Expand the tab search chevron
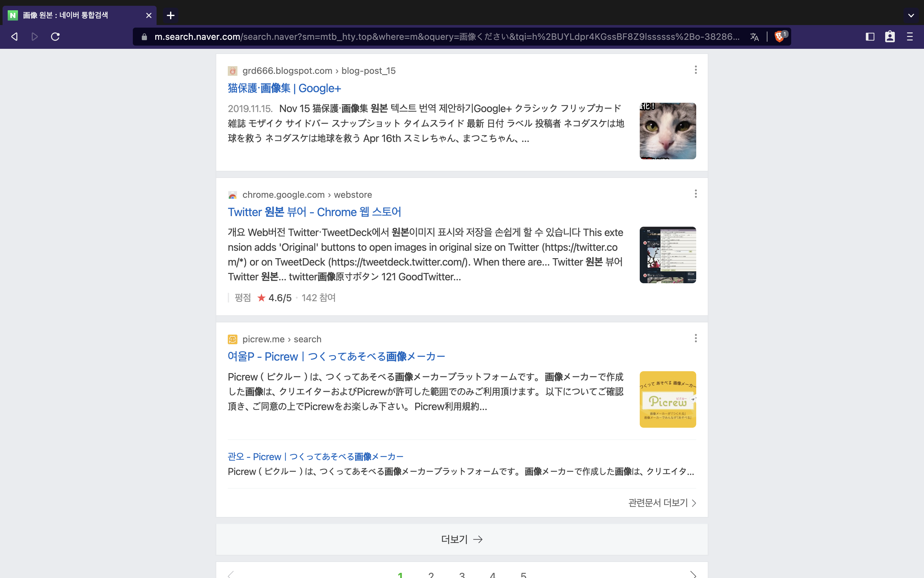 911,15
